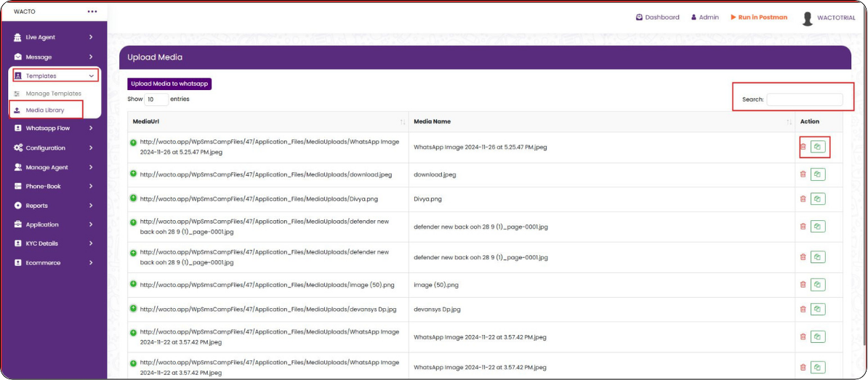Screen dimensions: 868x380
Task: Delete the image (50).png media entry
Action: coord(803,285)
